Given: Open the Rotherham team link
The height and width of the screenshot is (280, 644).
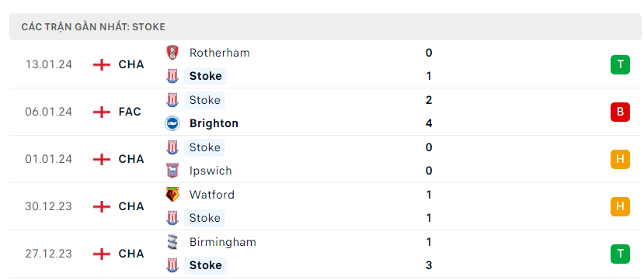Looking at the screenshot, I should tap(219, 53).
